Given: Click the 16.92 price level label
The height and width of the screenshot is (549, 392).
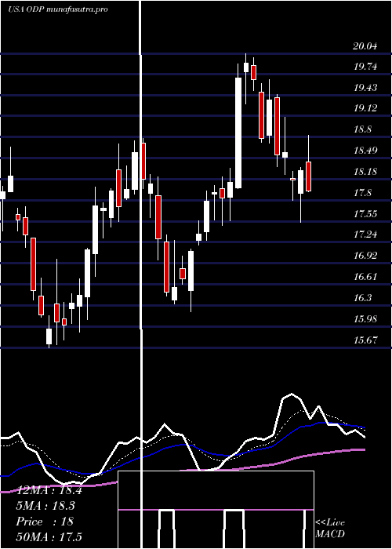Looking at the screenshot, I should 365,256.
